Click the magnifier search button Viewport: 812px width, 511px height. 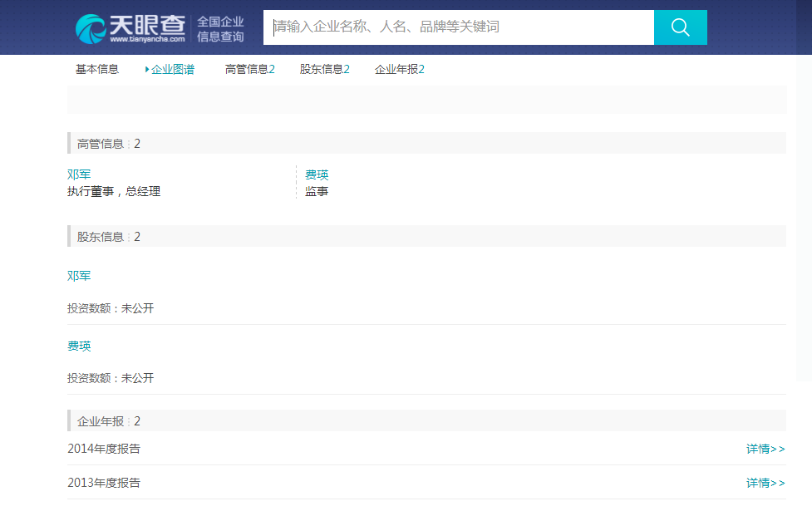680,27
